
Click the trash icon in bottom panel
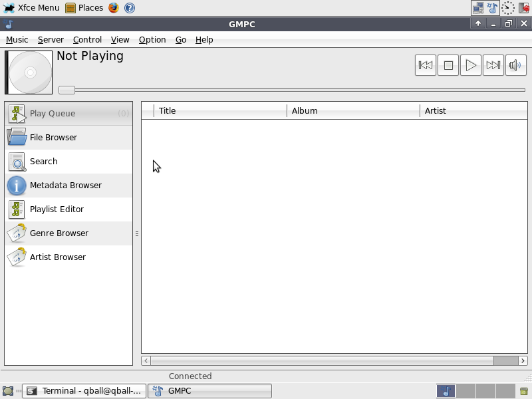point(524,391)
